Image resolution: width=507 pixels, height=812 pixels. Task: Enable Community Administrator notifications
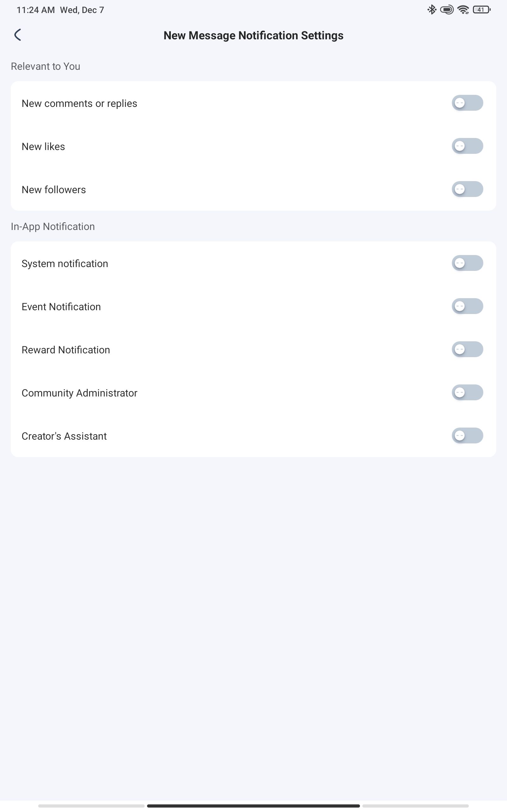click(467, 393)
